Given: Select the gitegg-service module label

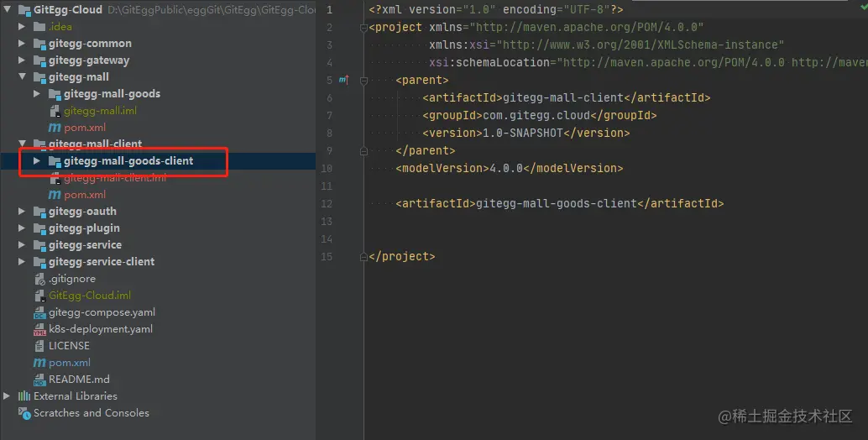Looking at the screenshot, I should 86,244.
